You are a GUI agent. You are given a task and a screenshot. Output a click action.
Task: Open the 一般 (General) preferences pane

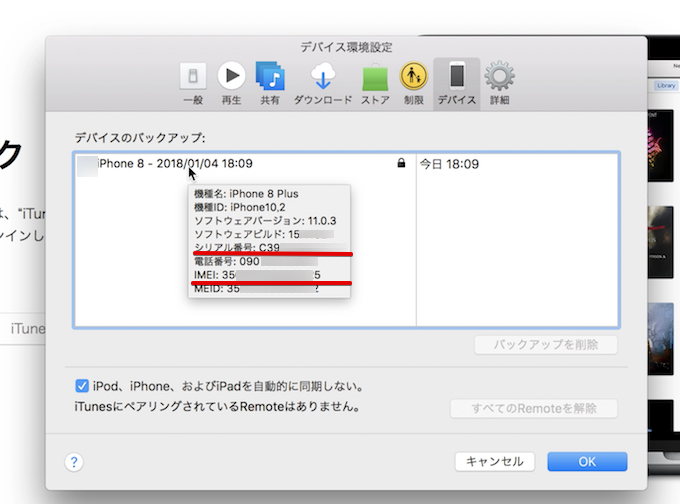[193, 82]
